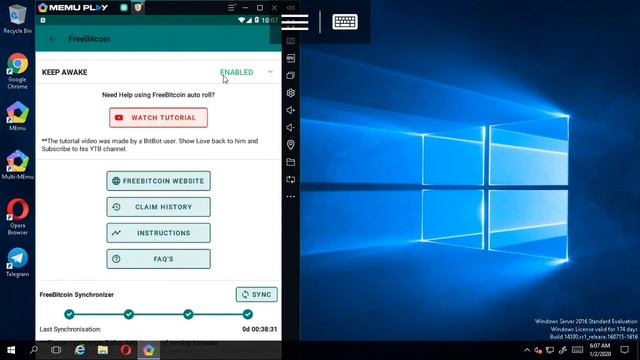Open the Action Center notifications icon

[624, 350]
